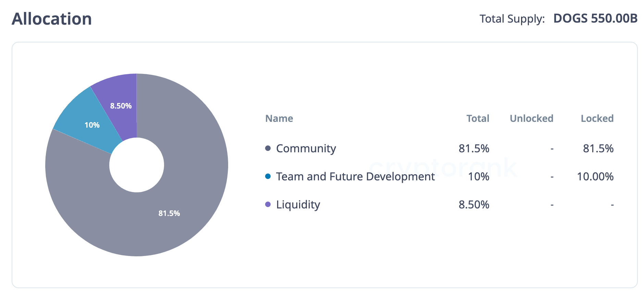
Task: Click the 8.50% label on pie chart
Action: click(121, 106)
